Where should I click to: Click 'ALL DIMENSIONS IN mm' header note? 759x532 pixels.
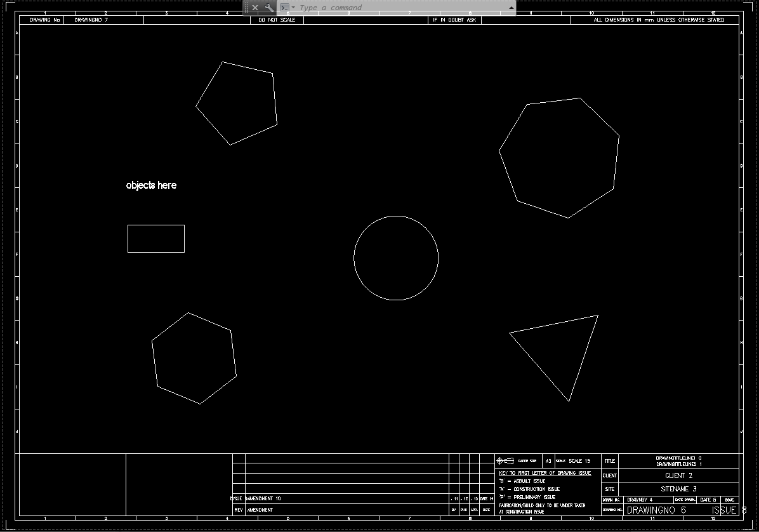(659, 20)
